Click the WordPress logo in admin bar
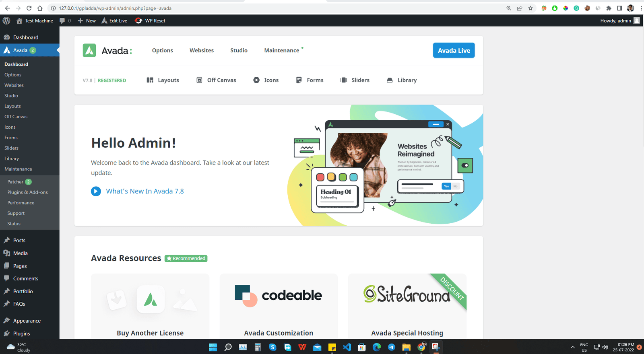The height and width of the screenshot is (354, 644). tap(6, 21)
